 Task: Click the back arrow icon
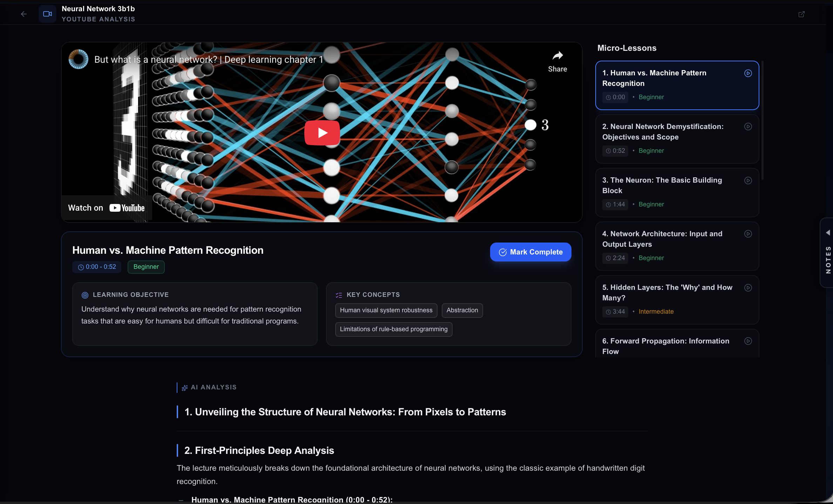(x=24, y=14)
